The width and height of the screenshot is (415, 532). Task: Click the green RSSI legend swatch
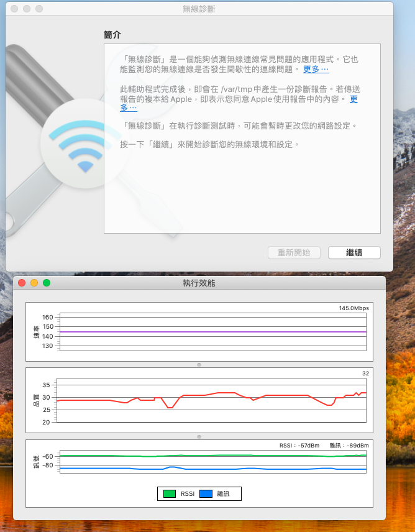pyautogui.click(x=169, y=493)
